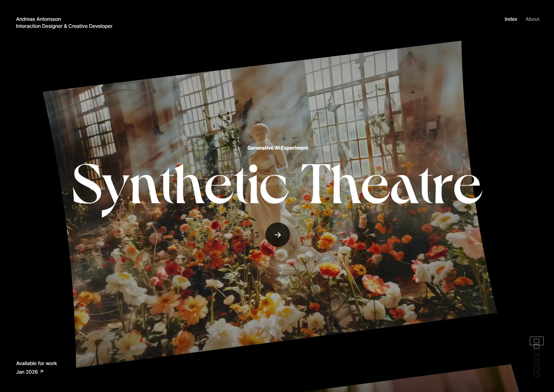Select sixth square in the project minimap

537,369
